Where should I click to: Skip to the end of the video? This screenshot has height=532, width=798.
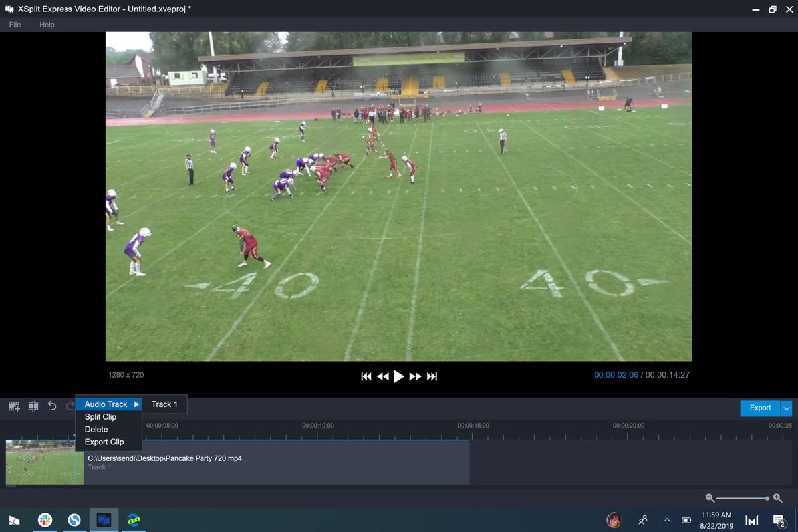tap(432, 376)
